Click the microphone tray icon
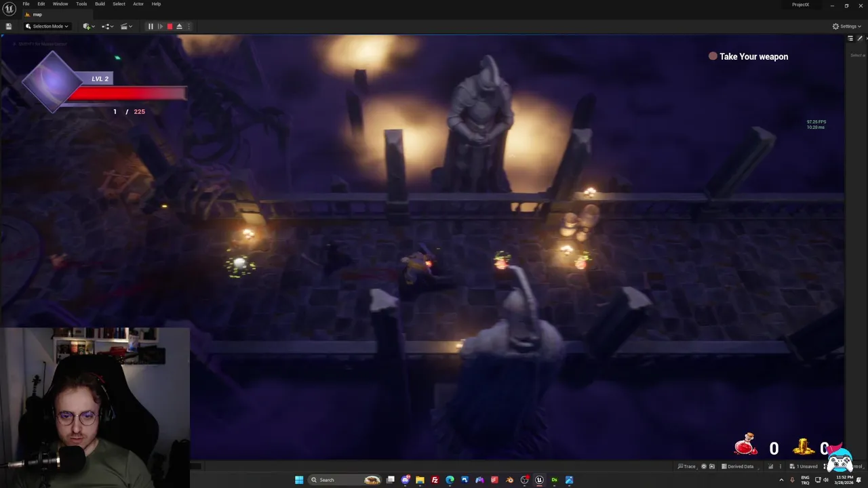This screenshot has width=868, height=488. (791, 480)
